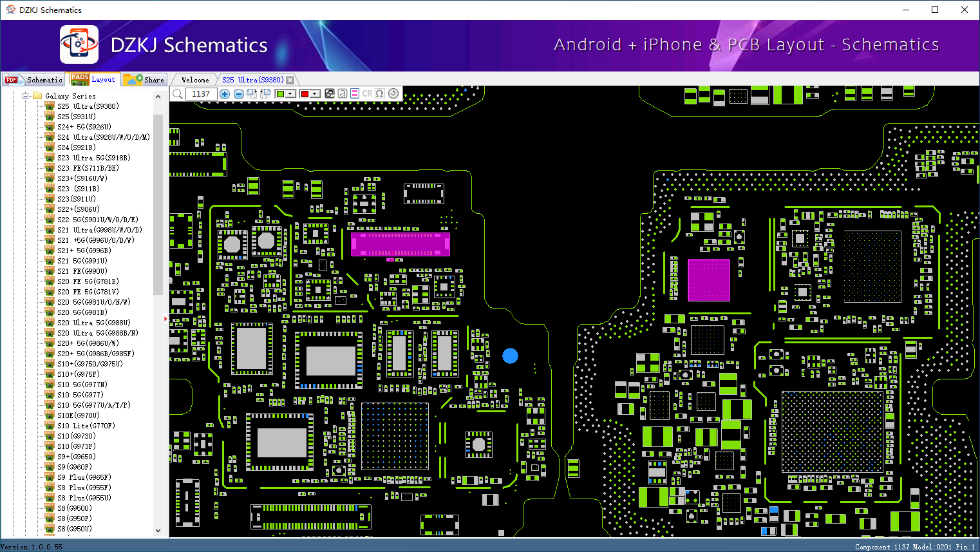Image resolution: width=980 pixels, height=552 pixels.
Task: Collapse the Galaxy Series tree node
Action: tap(26, 96)
